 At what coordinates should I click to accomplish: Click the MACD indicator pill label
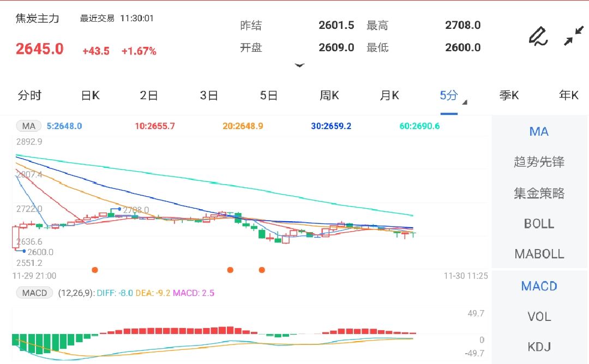click(x=34, y=293)
